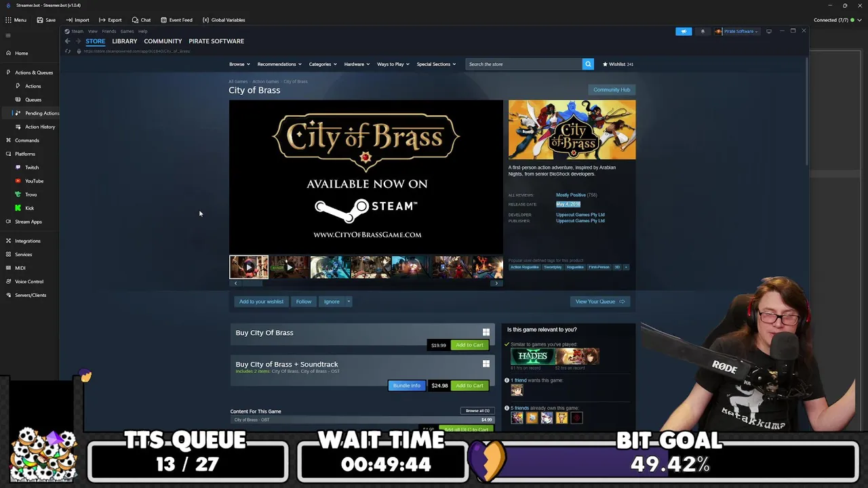Collapse the Streamer.bot hamburger sidebar
The width and height of the screenshot is (868, 488).
[8, 35]
